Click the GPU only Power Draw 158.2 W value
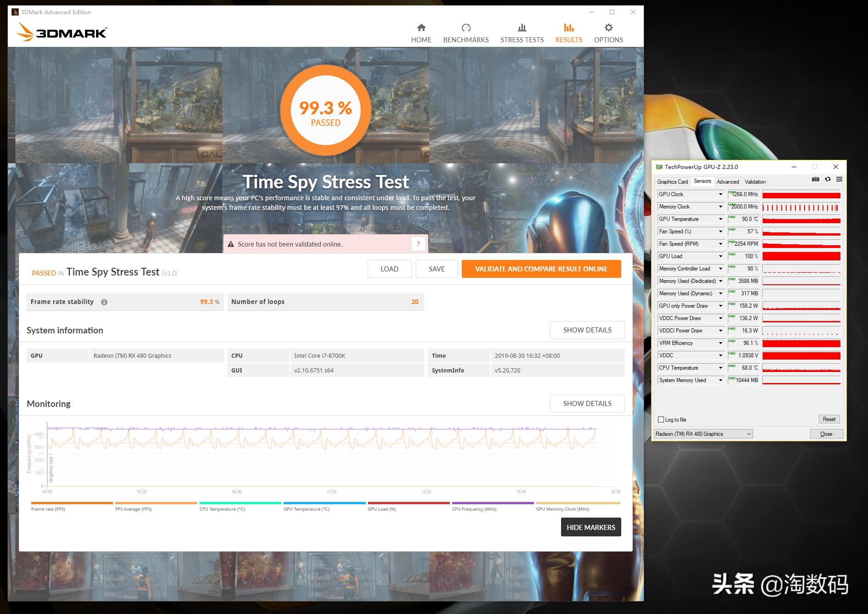The height and width of the screenshot is (614, 868). (743, 306)
